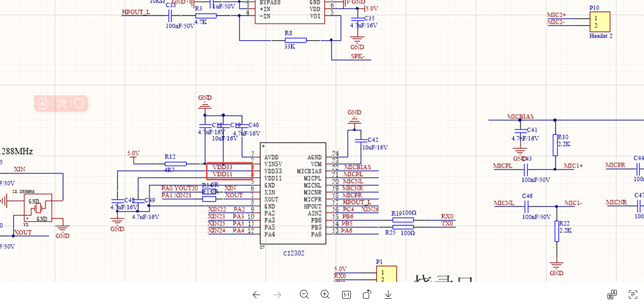
Task: Zoom out of the schematic image
Action: [305, 295]
